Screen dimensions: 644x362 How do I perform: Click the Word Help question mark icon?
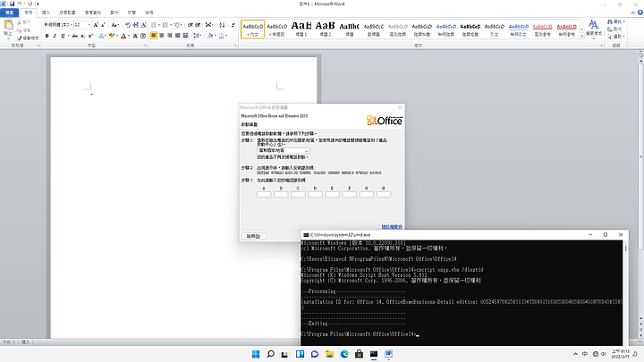(640, 13)
